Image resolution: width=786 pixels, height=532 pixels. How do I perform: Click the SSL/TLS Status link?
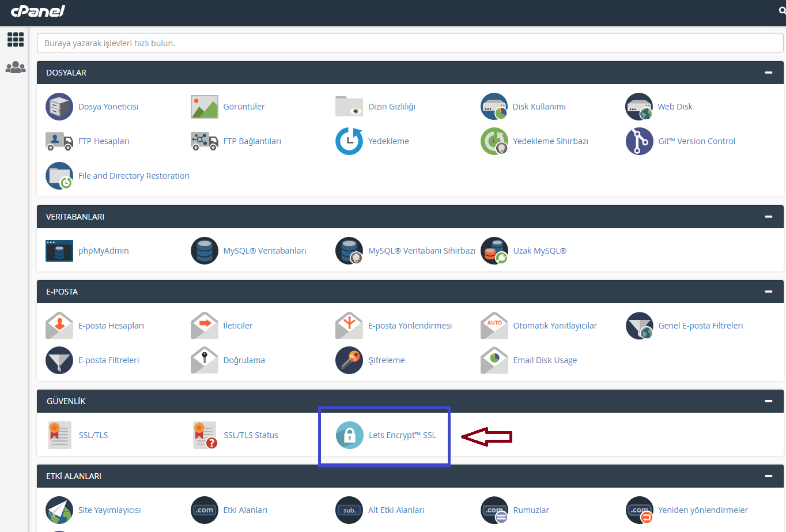coord(251,435)
